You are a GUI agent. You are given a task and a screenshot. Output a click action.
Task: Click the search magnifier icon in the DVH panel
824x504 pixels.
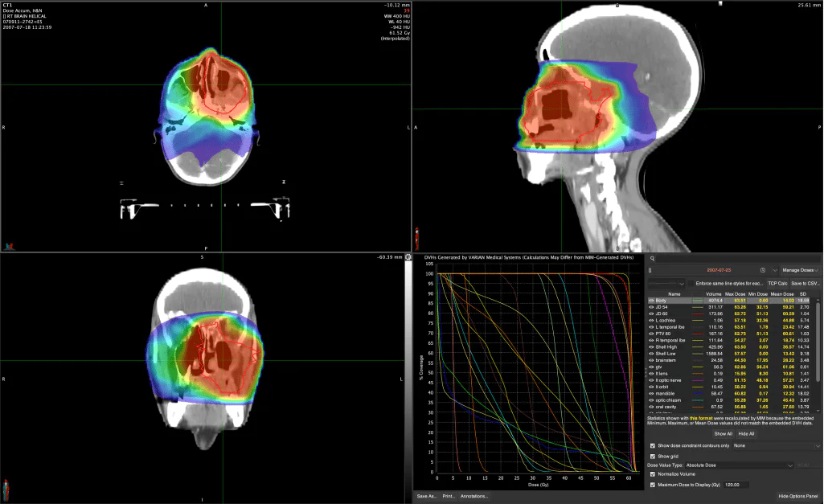652,259
